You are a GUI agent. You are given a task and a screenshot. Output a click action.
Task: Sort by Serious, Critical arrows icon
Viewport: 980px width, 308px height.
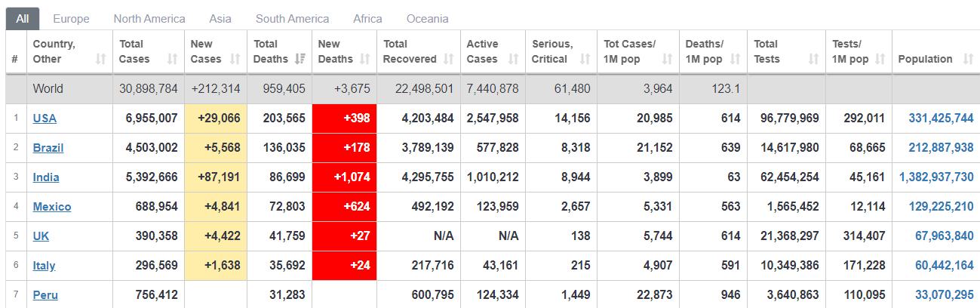(585, 59)
